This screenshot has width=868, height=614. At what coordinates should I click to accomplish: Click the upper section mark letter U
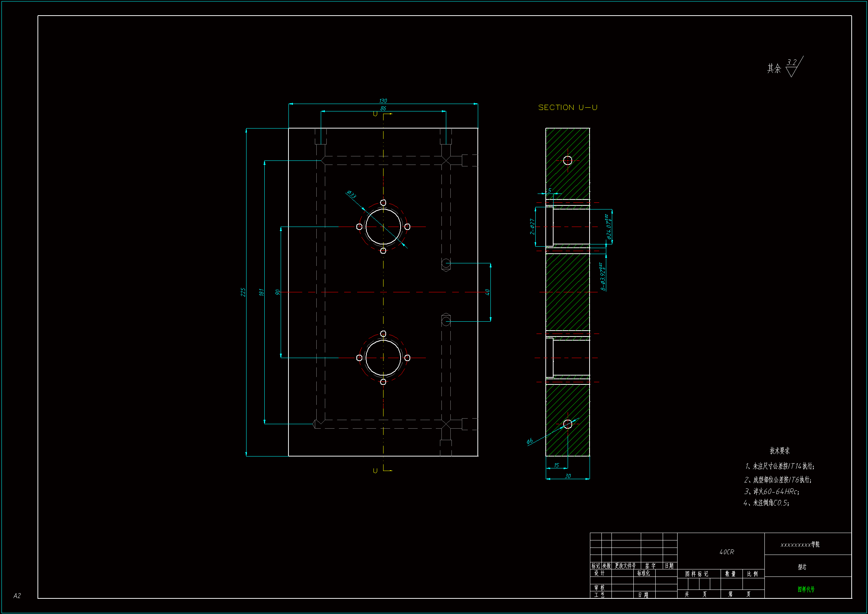click(x=375, y=114)
